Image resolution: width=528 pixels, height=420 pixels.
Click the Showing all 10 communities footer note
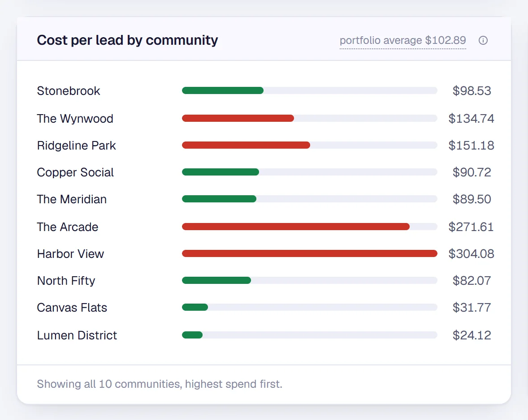pos(160,384)
